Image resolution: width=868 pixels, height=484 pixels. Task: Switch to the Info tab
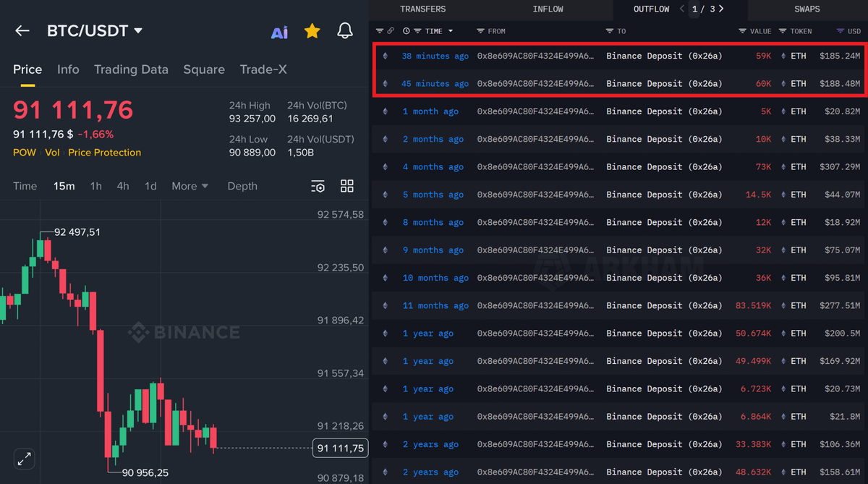pyautogui.click(x=68, y=69)
